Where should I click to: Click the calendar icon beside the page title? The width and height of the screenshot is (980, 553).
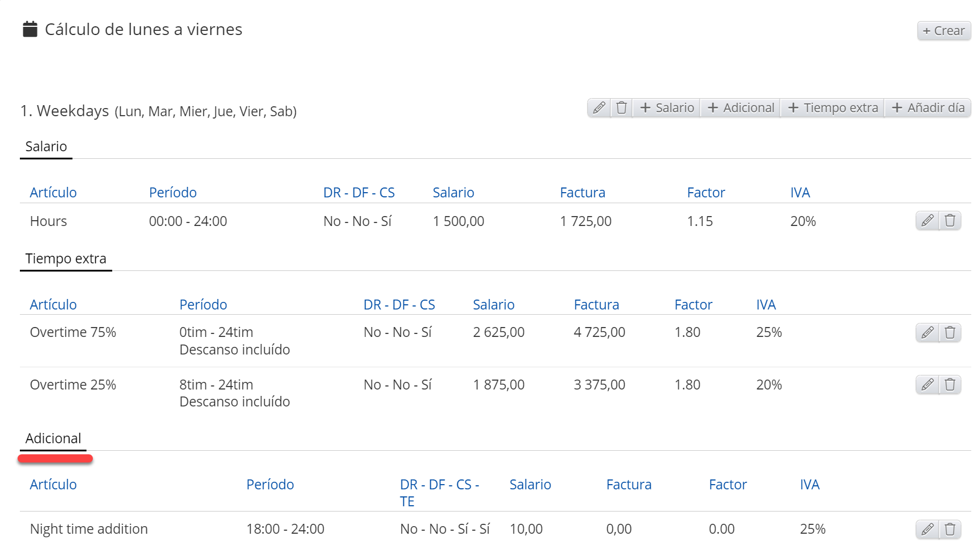coord(30,29)
